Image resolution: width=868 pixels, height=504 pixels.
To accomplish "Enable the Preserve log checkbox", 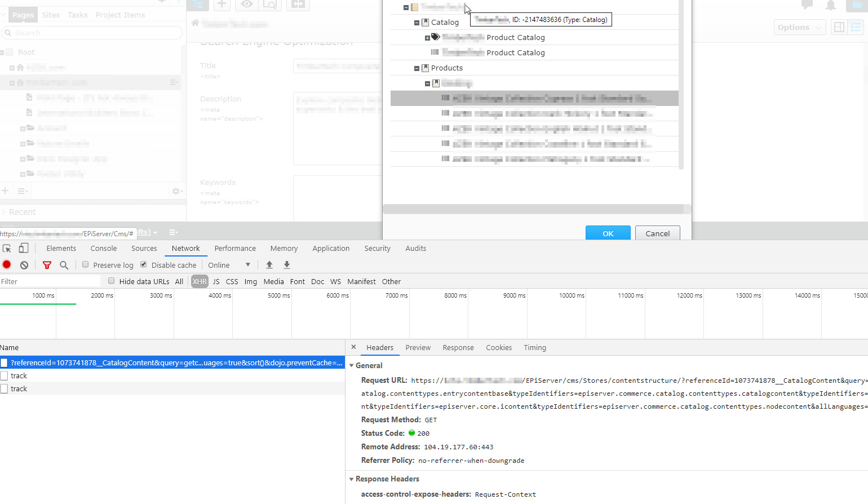I will pyautogui.click(x=86, y=264).
